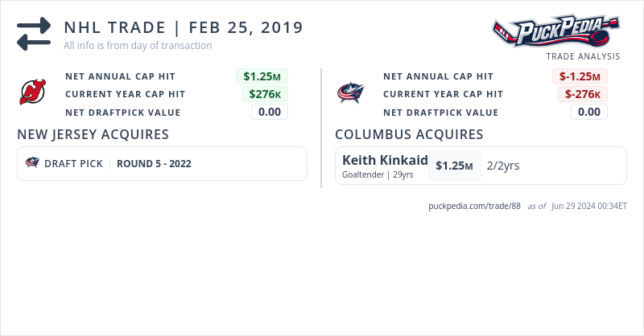The height and width of the screenshot is (336, 644).
Task: Click Kinkaid's $1.25M cap hit box
Action: [454, 166]
